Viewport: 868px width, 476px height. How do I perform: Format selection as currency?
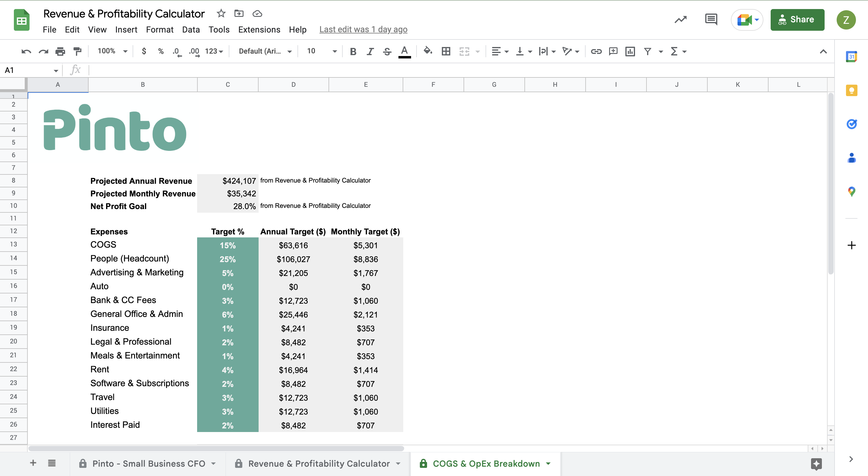coord(144,51)
